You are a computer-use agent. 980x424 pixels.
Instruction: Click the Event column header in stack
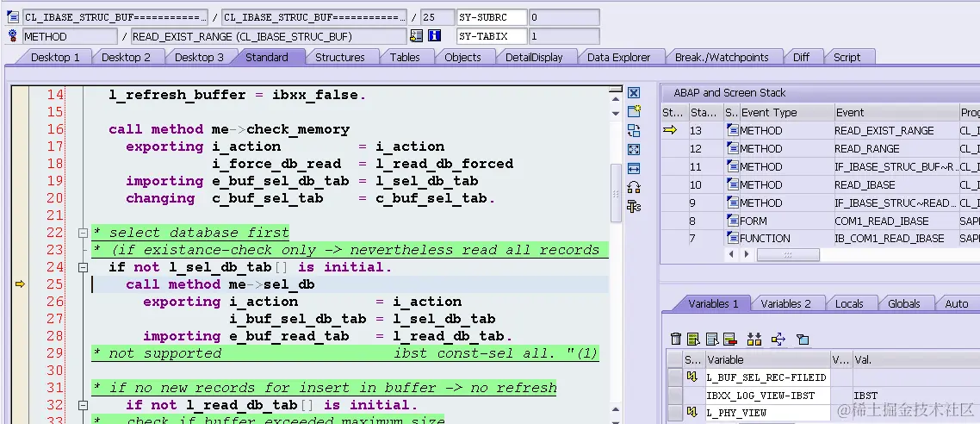895,113
